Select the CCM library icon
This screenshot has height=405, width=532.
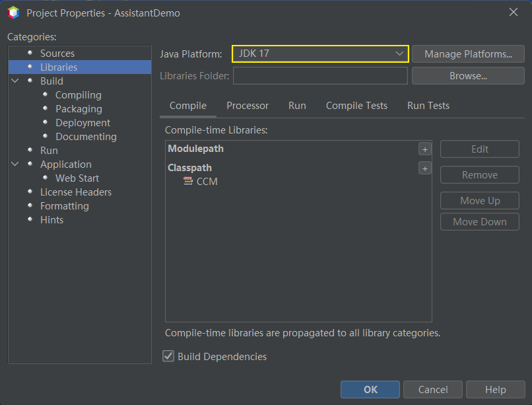(x=189, y=182)
